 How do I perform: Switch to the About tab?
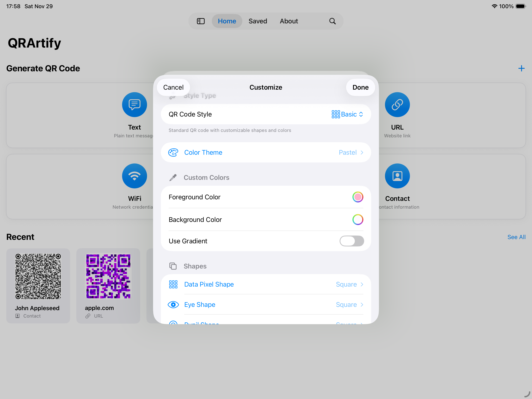(289, 21)
